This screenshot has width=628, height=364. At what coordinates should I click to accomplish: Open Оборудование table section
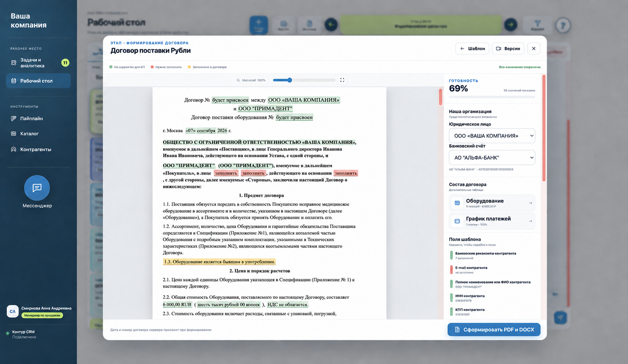click(x=492, y=203)
